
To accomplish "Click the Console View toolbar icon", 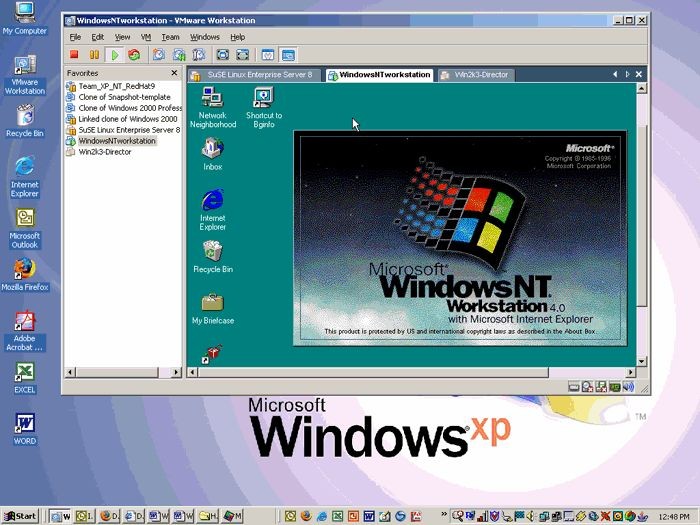I will (288, 55).
